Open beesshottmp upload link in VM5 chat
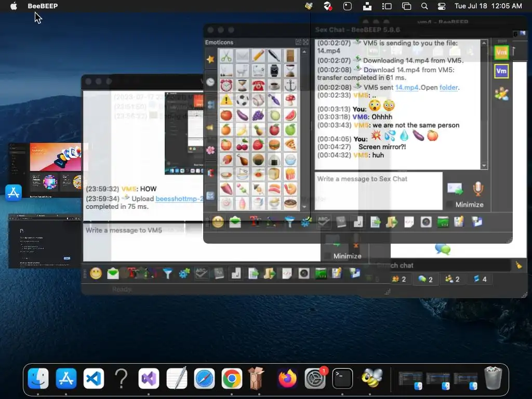This screenshot has width=532, height=399. (x=179, y=198)
